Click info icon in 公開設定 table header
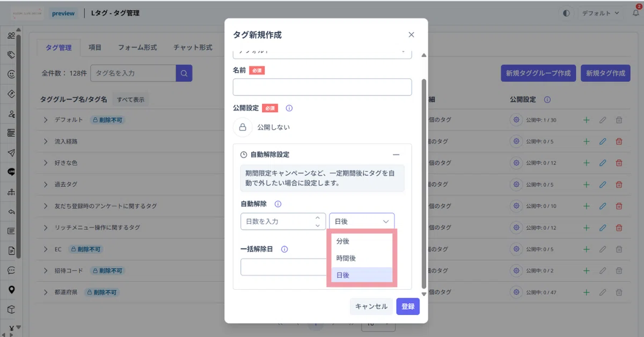The image size is (644, 337). (547, 100)
